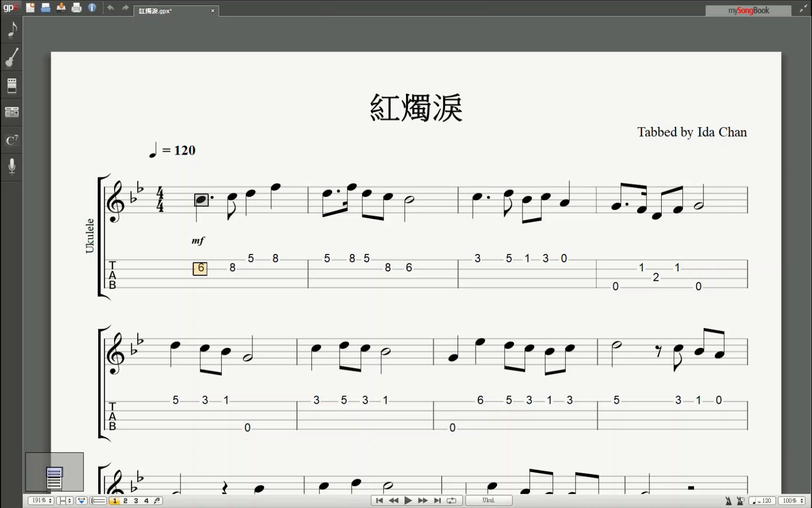Image resolution: width=812 pixels, height=508 pixels.
Task: Rewind to the previous bar
Action: tap(394, 500)
